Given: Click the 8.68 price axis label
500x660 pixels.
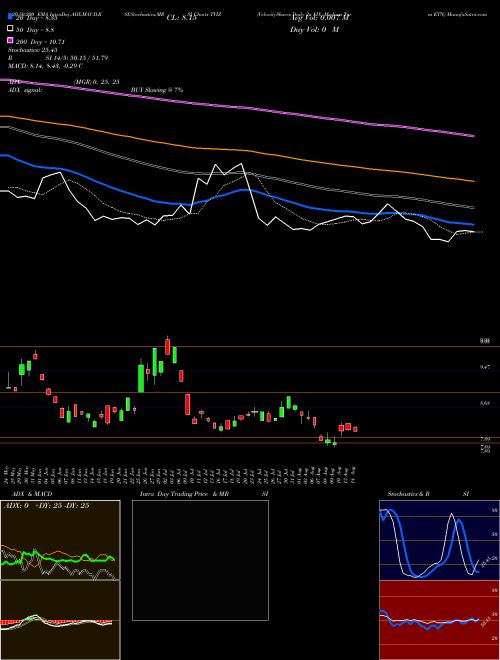Looking at the screenshot, I should coord(484,403).
